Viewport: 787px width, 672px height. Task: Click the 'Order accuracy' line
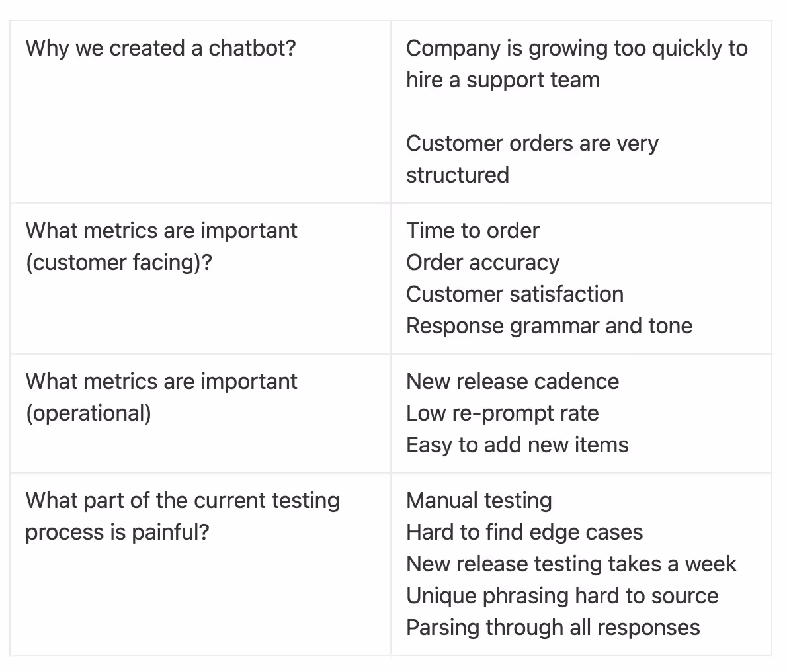(482, 263)
